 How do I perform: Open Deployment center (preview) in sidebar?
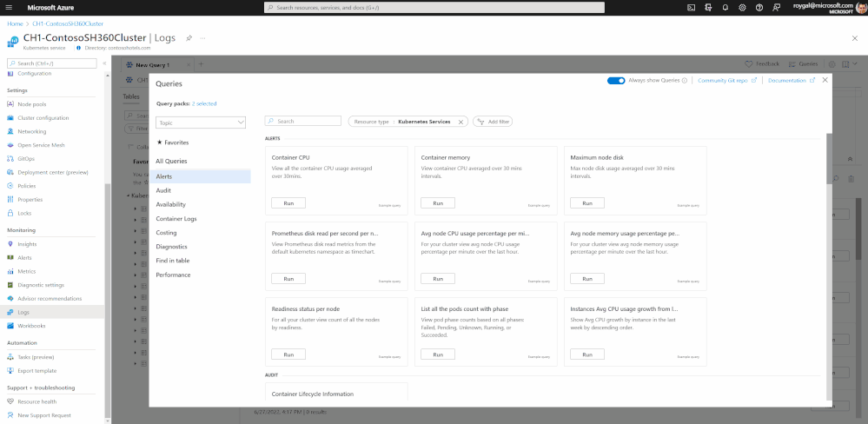(x=52, y=172)
